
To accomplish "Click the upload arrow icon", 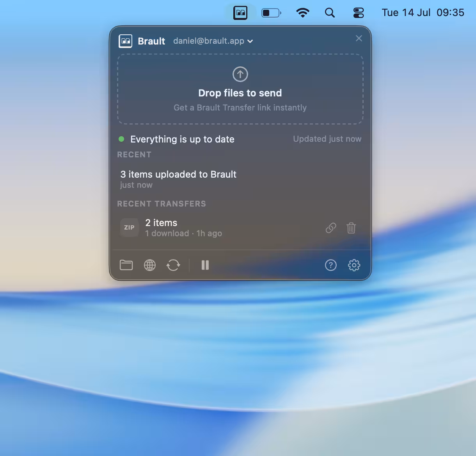I will pyautogui.click(x=240, y=74).
